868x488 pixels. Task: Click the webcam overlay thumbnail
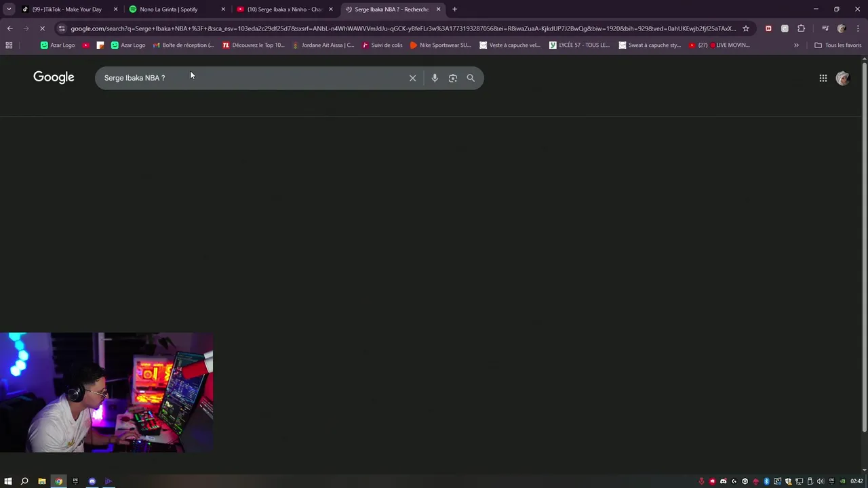(x=106, y=392)
